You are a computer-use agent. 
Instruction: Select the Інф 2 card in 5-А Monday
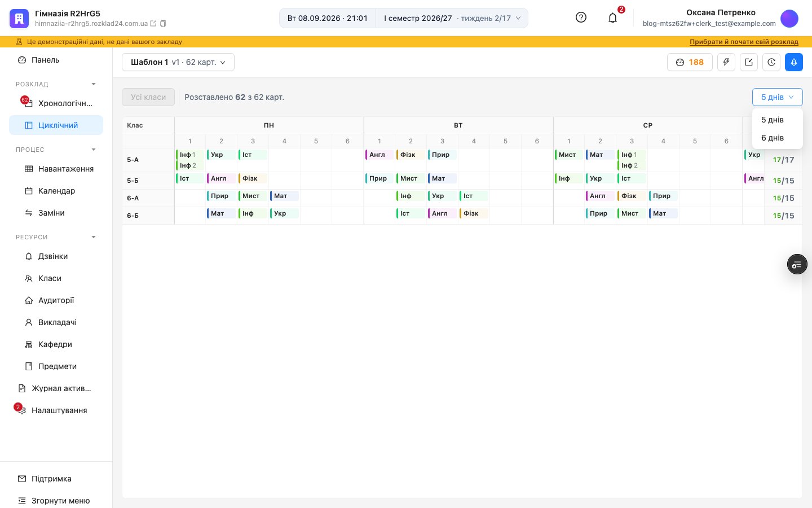(x=190, y=165)
